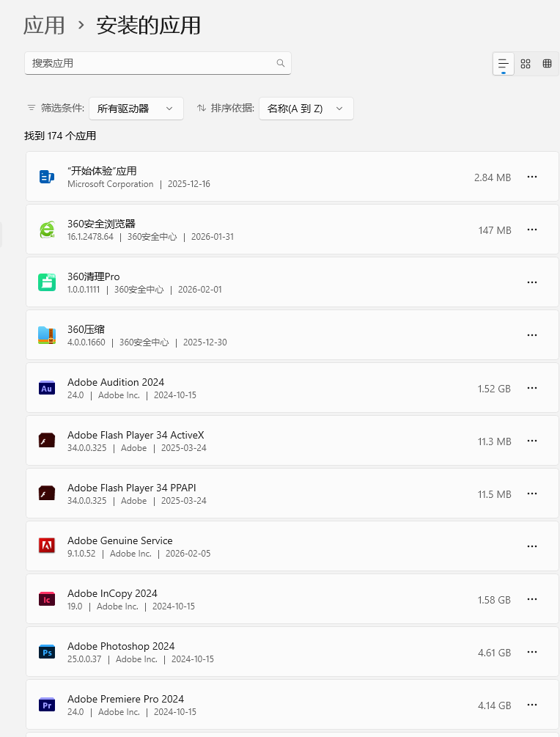Screen dimensions: 560x737
Task: Focus the 搜索应用 search field
Action: [150, 63]
